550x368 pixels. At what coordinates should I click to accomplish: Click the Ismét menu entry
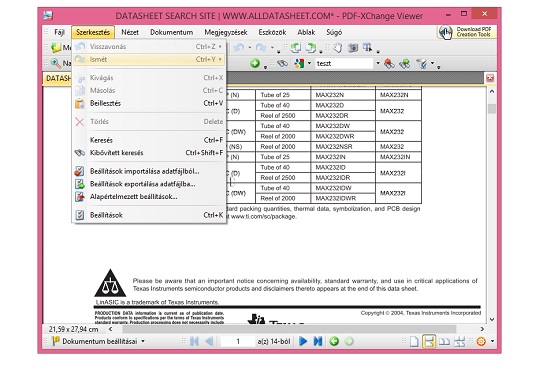tap(149, 59)
